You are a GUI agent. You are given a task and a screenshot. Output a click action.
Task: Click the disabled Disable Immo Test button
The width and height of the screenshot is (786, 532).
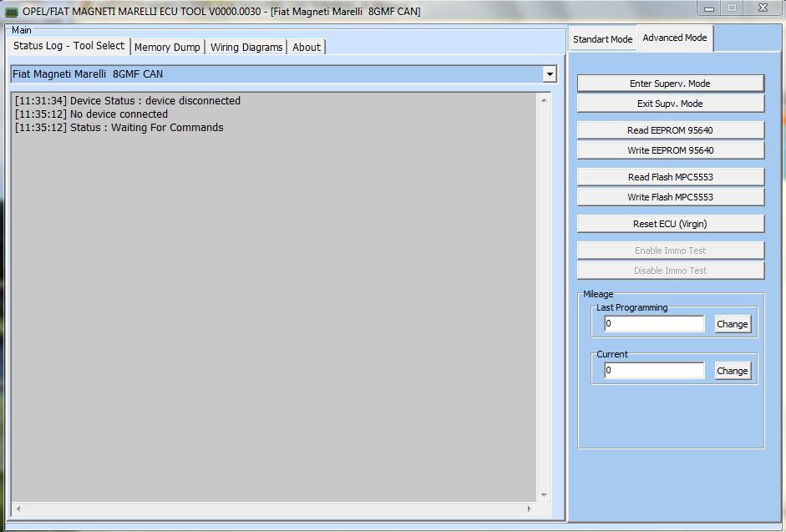(670, 271)
